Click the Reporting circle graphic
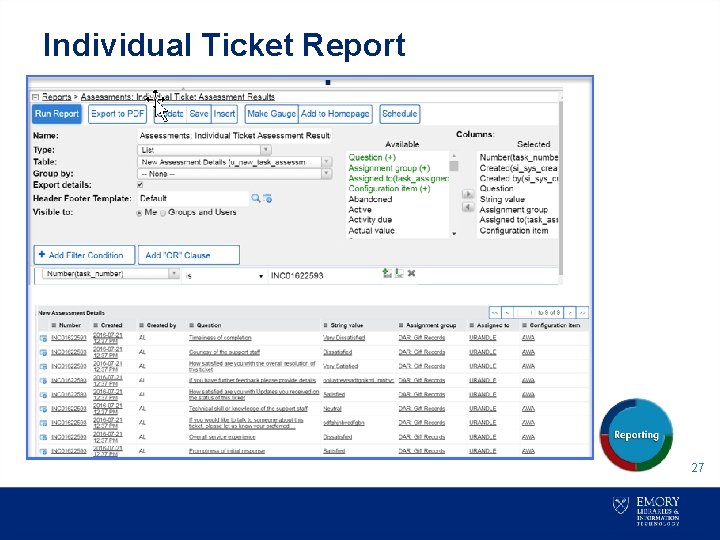 636,435
